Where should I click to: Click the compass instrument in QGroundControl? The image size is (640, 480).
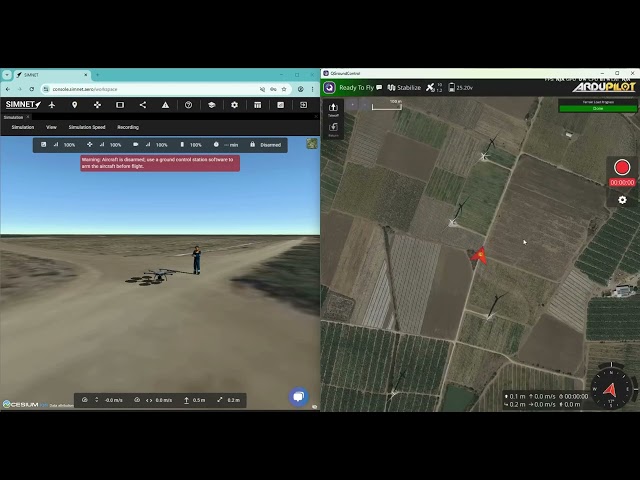tap(611, 389)
